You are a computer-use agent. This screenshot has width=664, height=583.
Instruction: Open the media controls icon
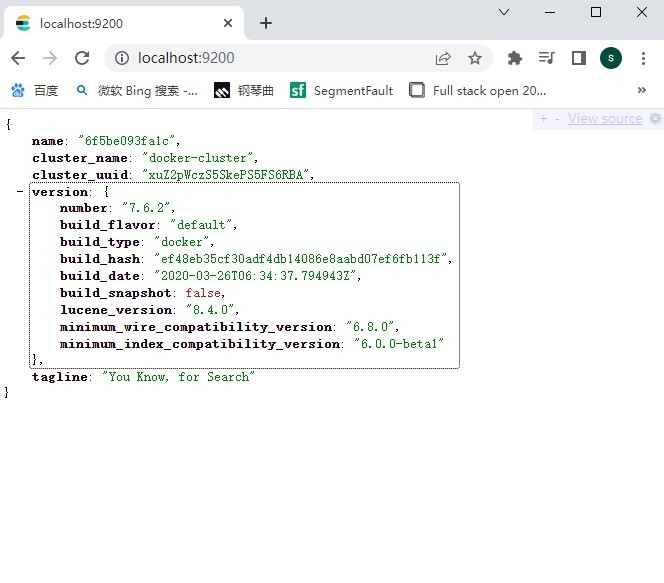[x=546, y=58]
